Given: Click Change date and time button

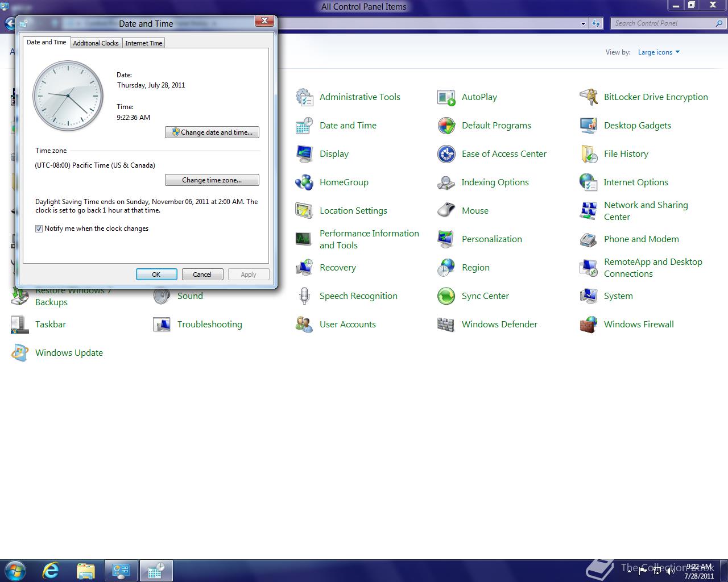Looking at the screenshot, I should 212,132.
